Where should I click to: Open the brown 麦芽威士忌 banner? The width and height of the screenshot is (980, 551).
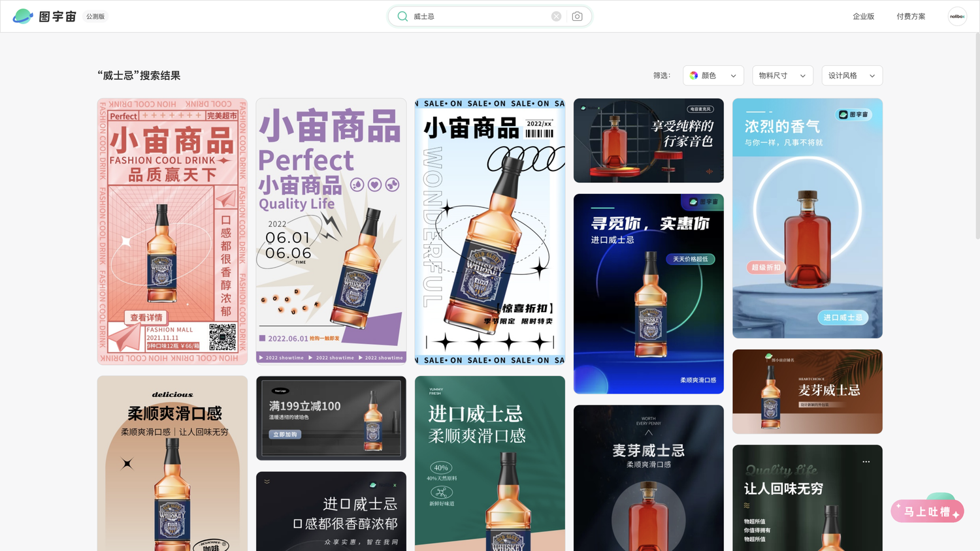pos(808,392)
